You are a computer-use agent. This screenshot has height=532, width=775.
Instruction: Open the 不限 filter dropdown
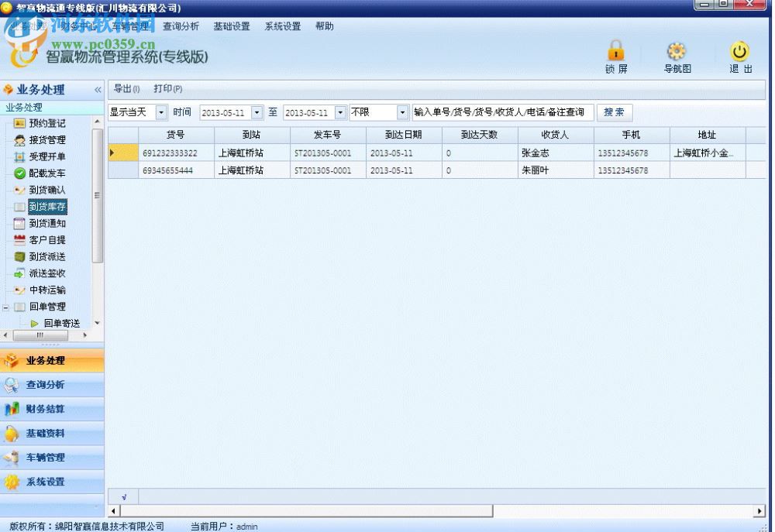(402, 112)
